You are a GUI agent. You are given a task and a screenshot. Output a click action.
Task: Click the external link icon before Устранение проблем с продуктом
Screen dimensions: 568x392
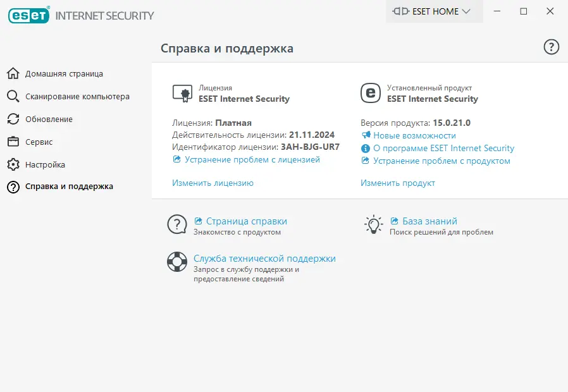click(x=366, y=161)
